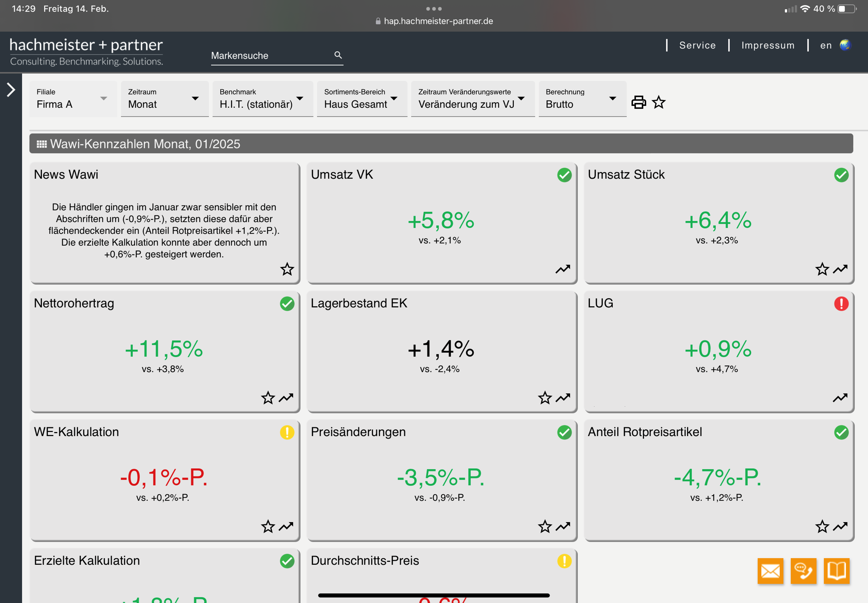Open the Impressum menu item
Screen dimensions: 868x603
coord(768,45)
